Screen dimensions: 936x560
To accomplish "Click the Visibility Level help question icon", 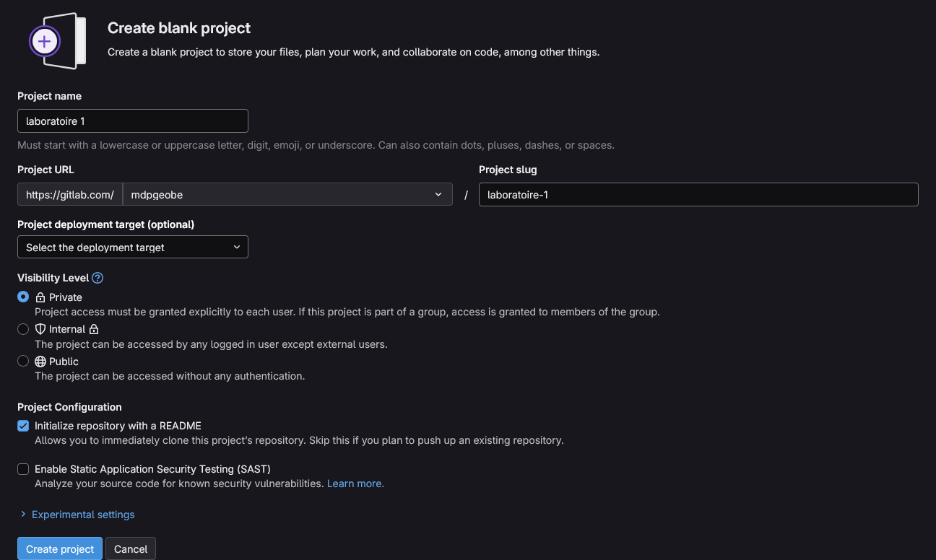I will coord(97,278).
